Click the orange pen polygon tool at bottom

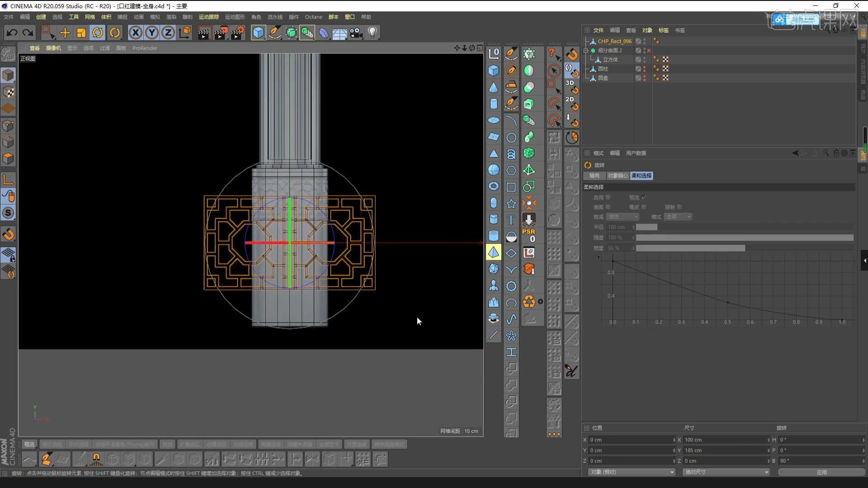coord(46,460)
